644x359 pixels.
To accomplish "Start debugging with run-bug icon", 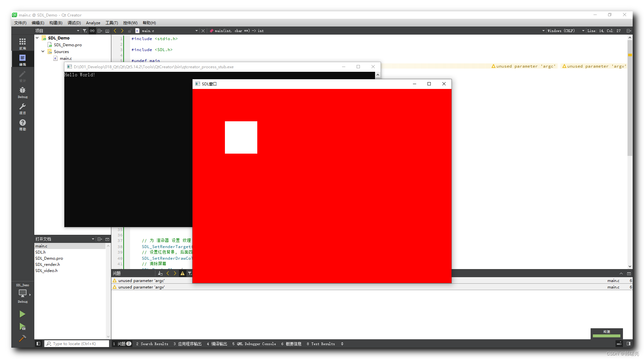I will (x=22, y=327).
